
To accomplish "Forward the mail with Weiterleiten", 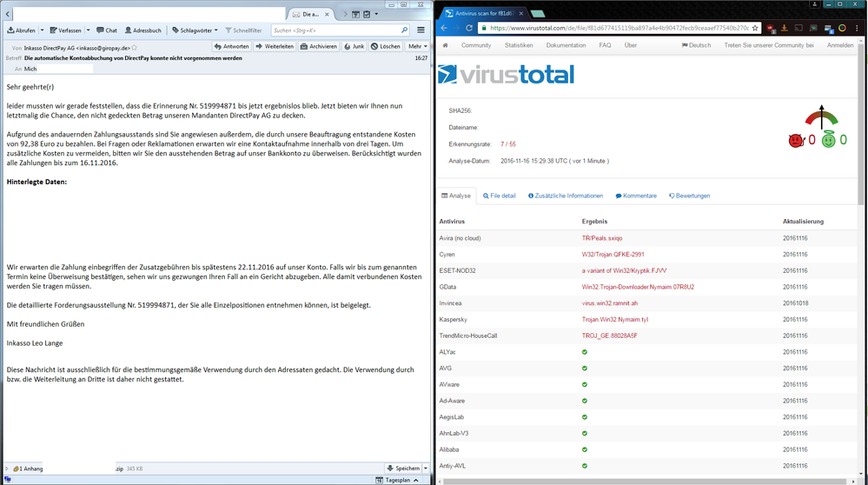I will 275,47.
